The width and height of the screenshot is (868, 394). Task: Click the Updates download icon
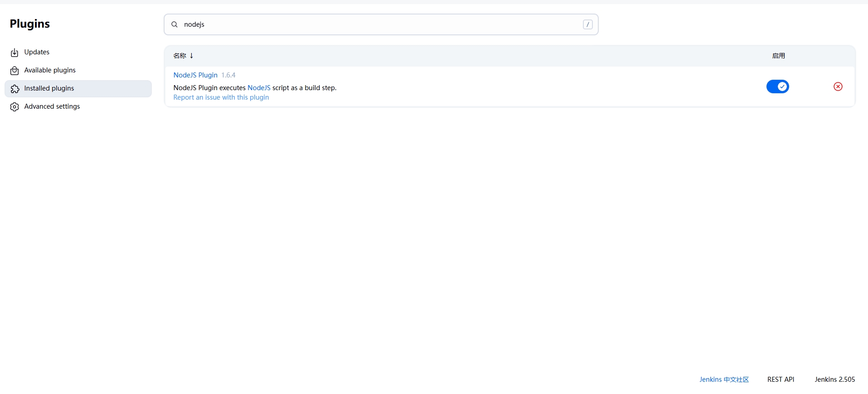15,53
